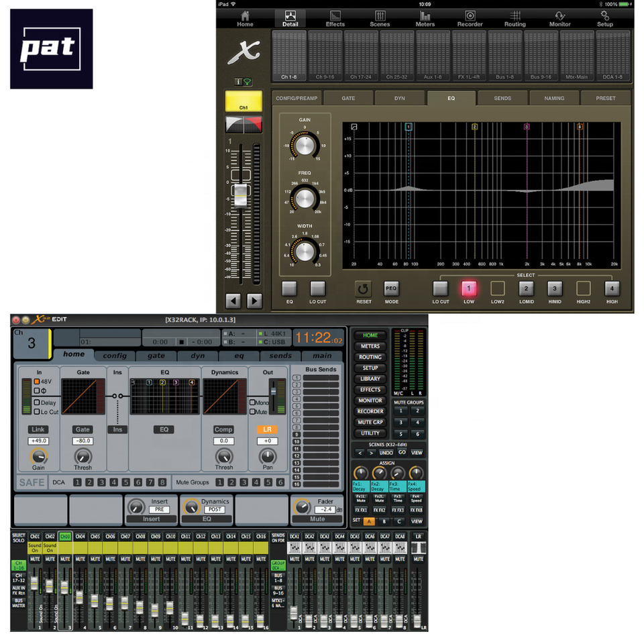
Task: Open the Home icon in iPad mixer app
Action: point(245,19)
